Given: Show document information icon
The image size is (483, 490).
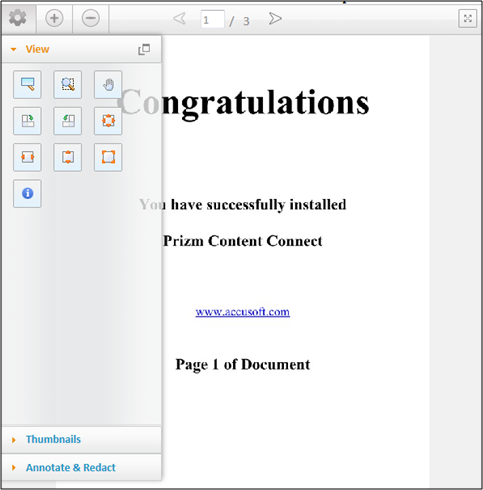Looking at the screenshot, I should point(27,193).
